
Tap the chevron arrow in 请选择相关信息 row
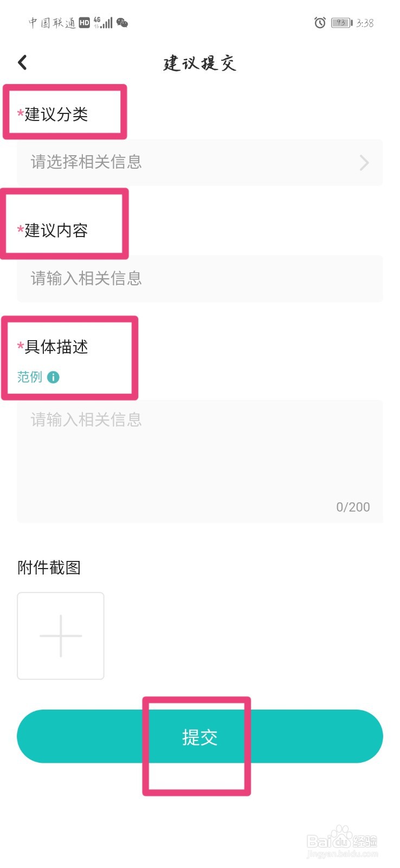(364, 163)
